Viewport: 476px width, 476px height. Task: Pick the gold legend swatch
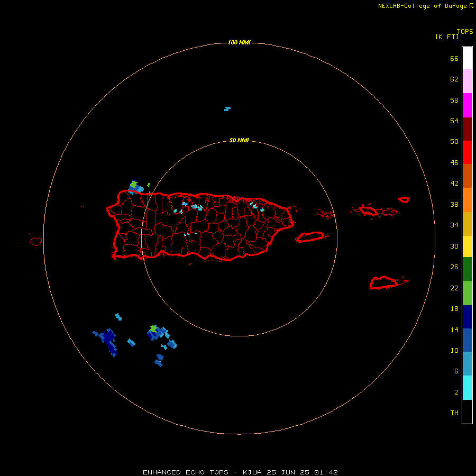pos(467,224)
